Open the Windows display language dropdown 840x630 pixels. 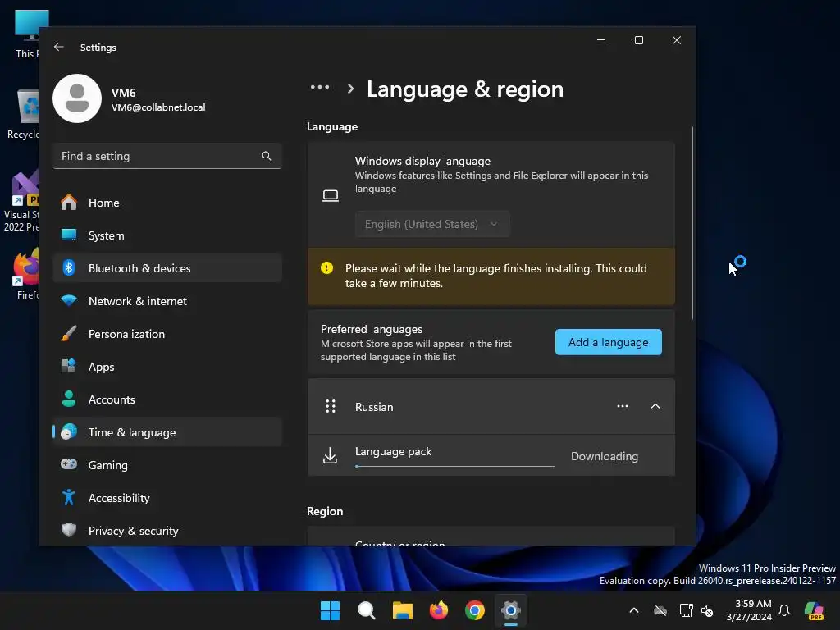432,224
